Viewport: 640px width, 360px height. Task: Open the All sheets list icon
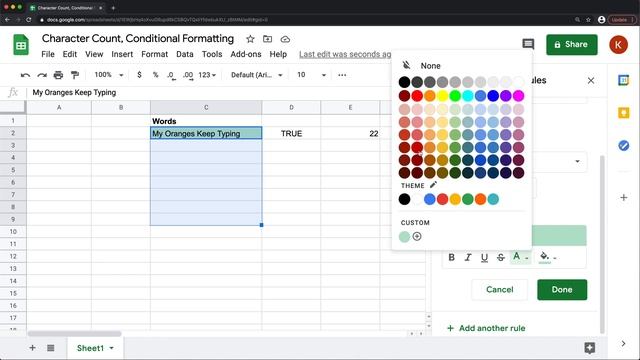pos(51,348)
